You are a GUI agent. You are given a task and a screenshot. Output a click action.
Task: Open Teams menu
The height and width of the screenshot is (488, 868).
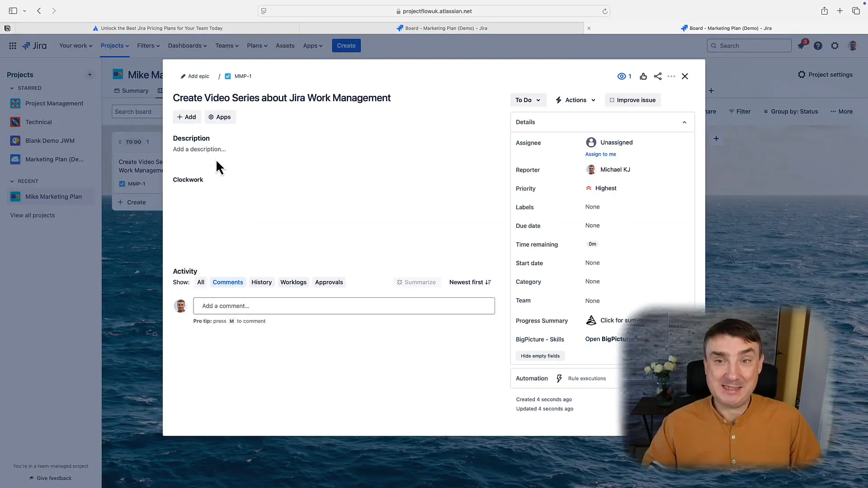coord(226,46)
